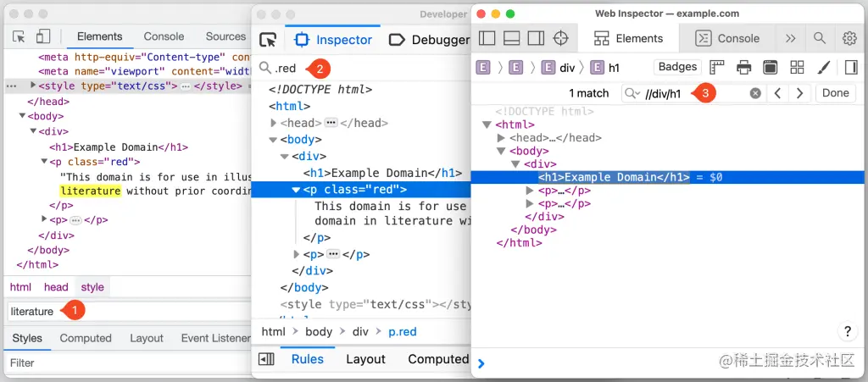
Task: Activate Firefox pick element icon
Action: click(x=268, y=40)
